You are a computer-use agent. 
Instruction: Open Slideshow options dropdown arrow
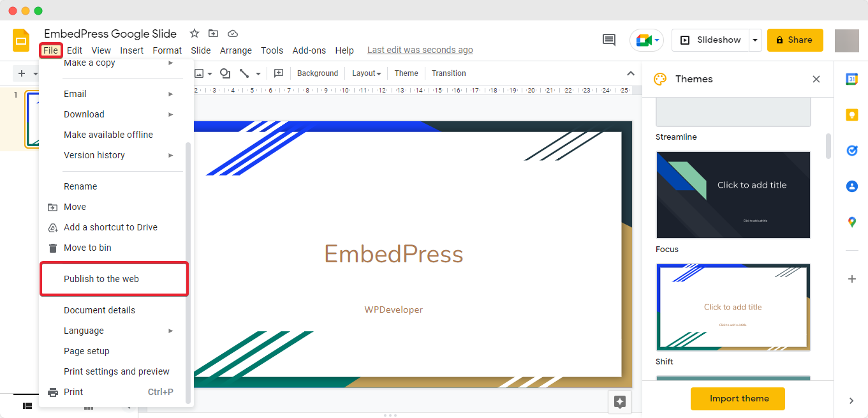pos(755,40)
